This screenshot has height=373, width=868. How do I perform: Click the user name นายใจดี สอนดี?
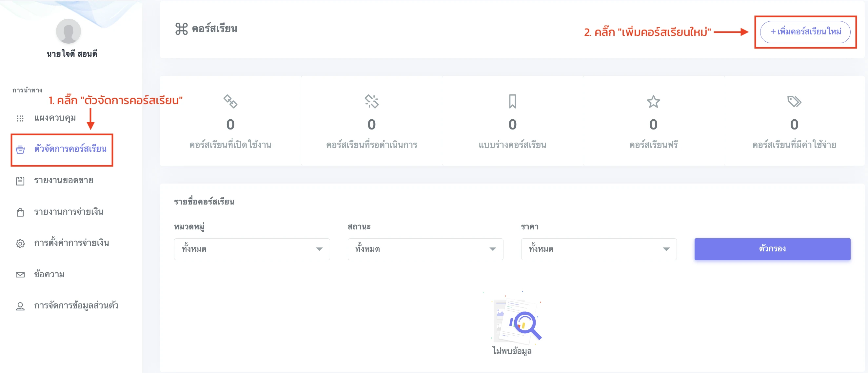(72, 54)
